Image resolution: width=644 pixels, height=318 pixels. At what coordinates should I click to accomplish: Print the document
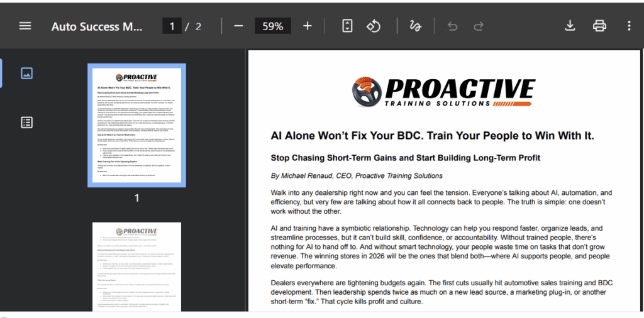point(599,26)
